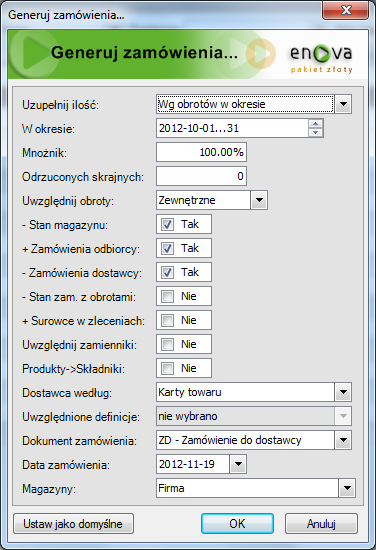Image resolution: width=376 pixels, height=550 pixels.
Task: Cancel using the Anuluj button
Action: click(x=321, y=524)
